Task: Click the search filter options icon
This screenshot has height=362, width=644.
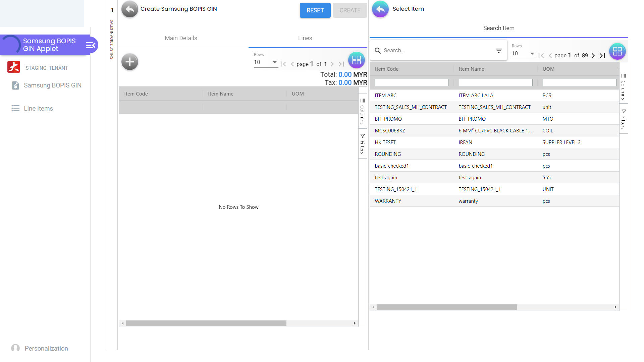Action: [x=498, y=51]
